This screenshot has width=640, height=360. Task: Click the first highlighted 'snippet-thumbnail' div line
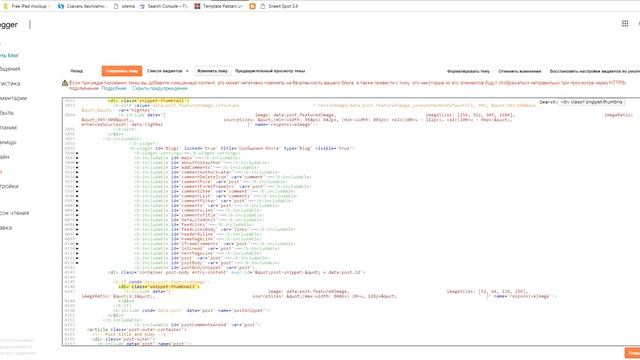point(149,100)
